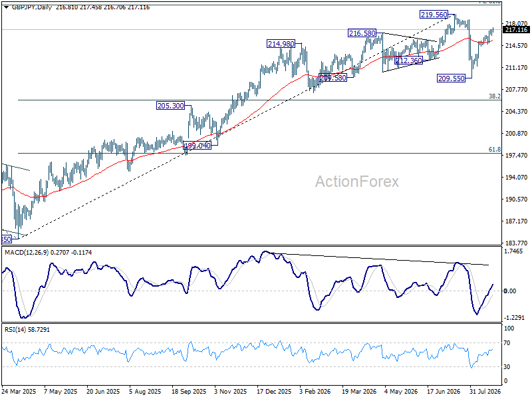The height and width of the screenshot is (399, 532).
Task: Select the 205.300 price label
Action: click(171, 106)
